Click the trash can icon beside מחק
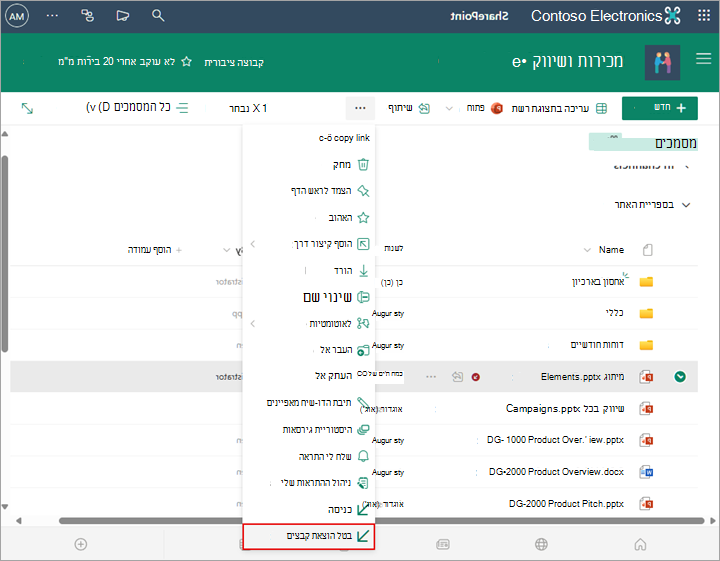Screen dimensions: 720x561 [x=363, y=164]
